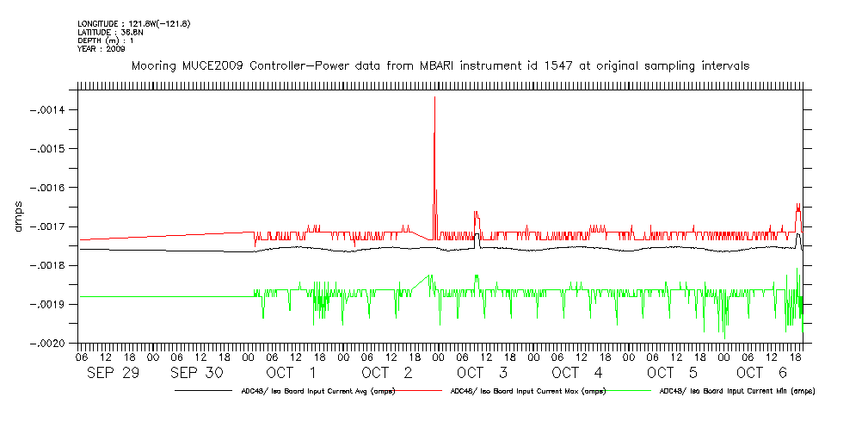Click the tall red spike peak

434,98
